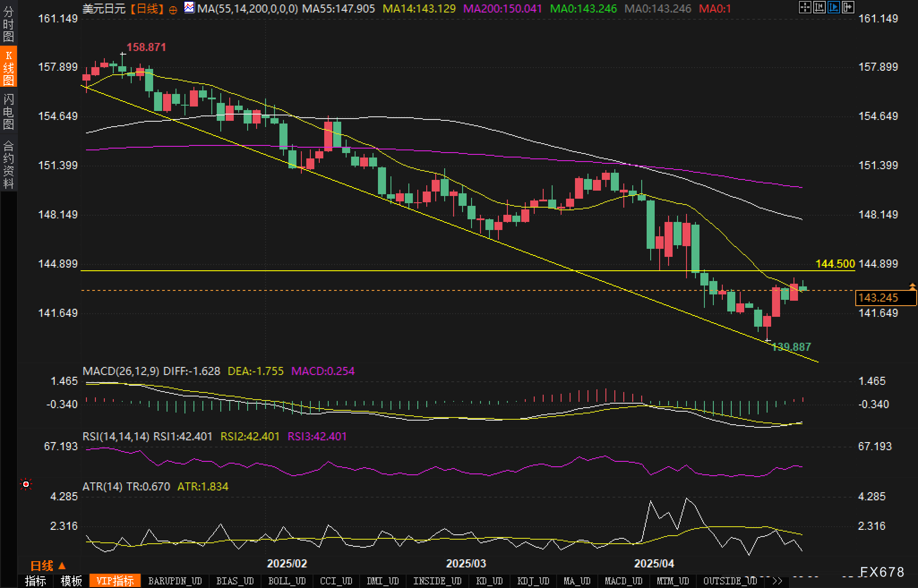918x588 pixels.
Task: Click the orange price alert bell icon at right axis
Action: [x=912, y=286]
